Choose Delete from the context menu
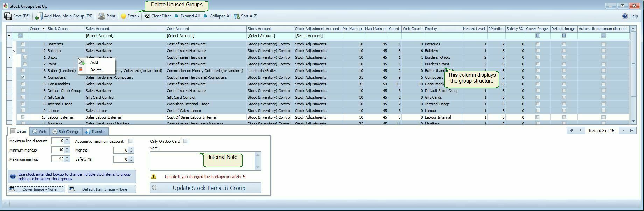This screenshot has height=211, width=644. coord(96,70)
